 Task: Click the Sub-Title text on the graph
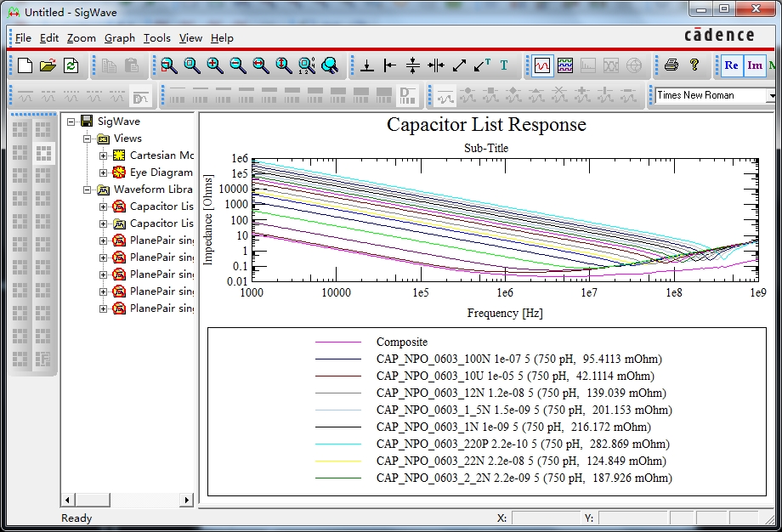[486, 148]
